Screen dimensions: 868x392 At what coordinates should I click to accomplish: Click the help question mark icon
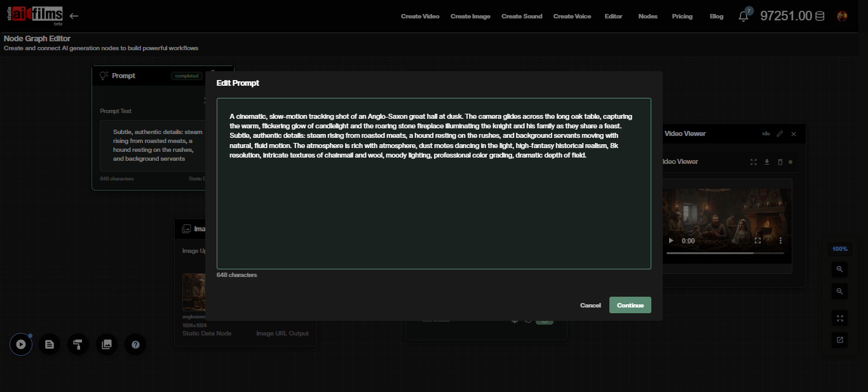click(135, 344)
